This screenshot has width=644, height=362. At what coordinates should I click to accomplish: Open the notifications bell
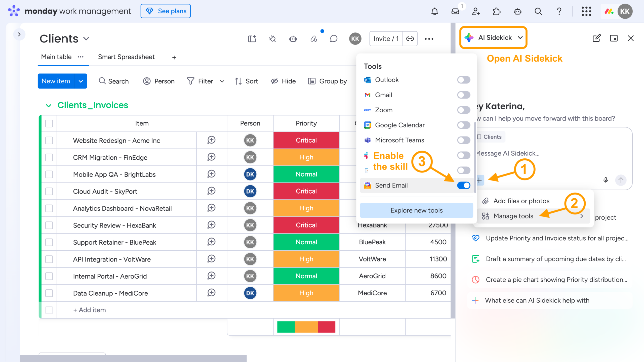point(434,11)
